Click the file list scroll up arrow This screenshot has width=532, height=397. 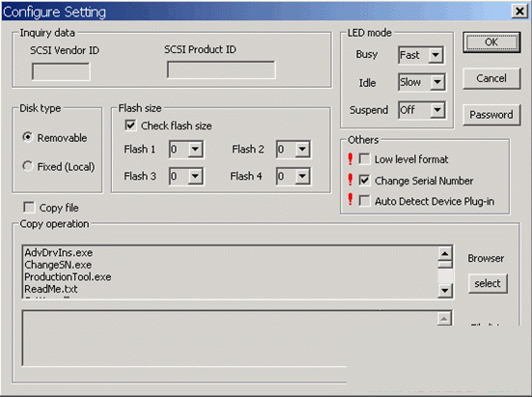click(445, 253)
